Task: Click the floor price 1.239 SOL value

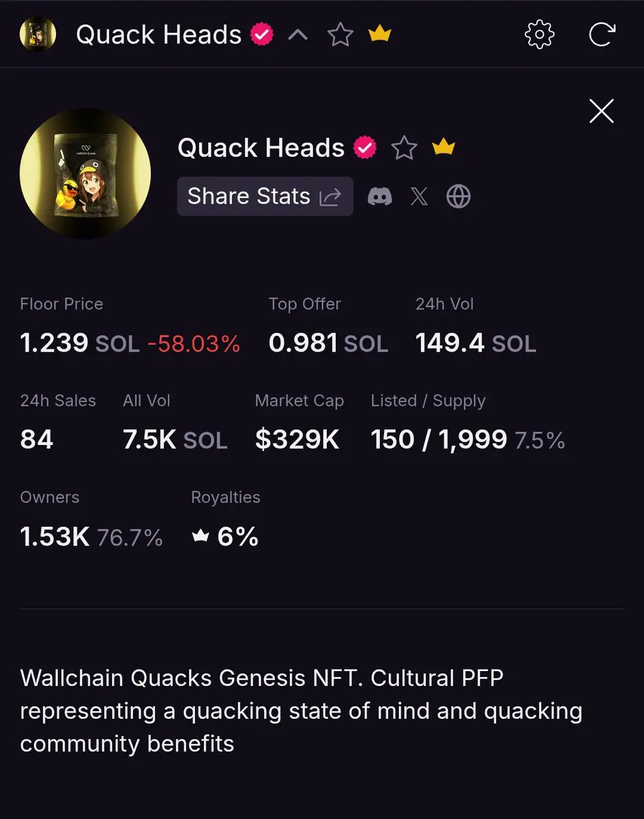Action: coord(80,343)
